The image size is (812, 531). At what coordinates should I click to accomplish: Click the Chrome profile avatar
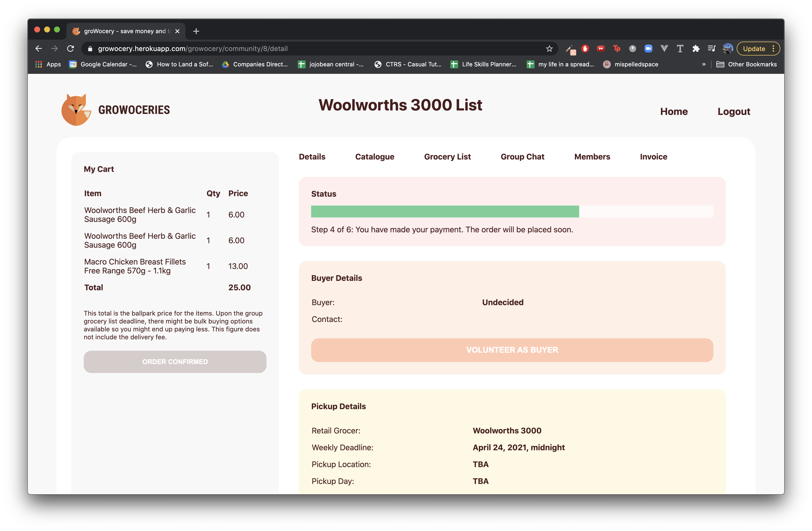coord(727,49)
